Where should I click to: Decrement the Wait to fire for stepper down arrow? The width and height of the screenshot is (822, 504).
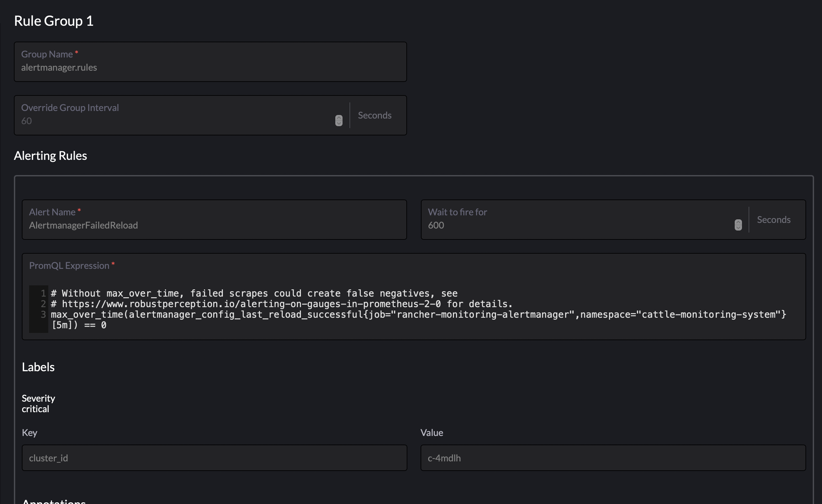(738, 227)
